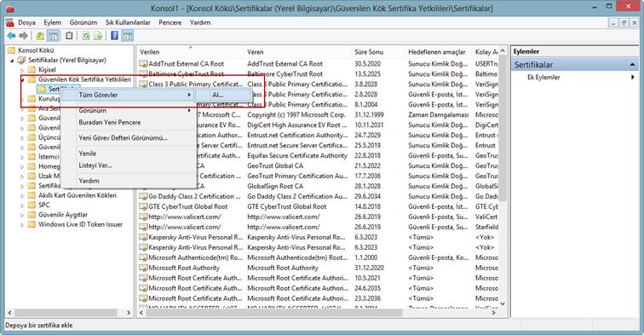The height and width of the screenshot is (335, 644).
Task: Expand the Windows Live ID Token Issuer node
Action: pyautogui.click(x=22, y=225)
